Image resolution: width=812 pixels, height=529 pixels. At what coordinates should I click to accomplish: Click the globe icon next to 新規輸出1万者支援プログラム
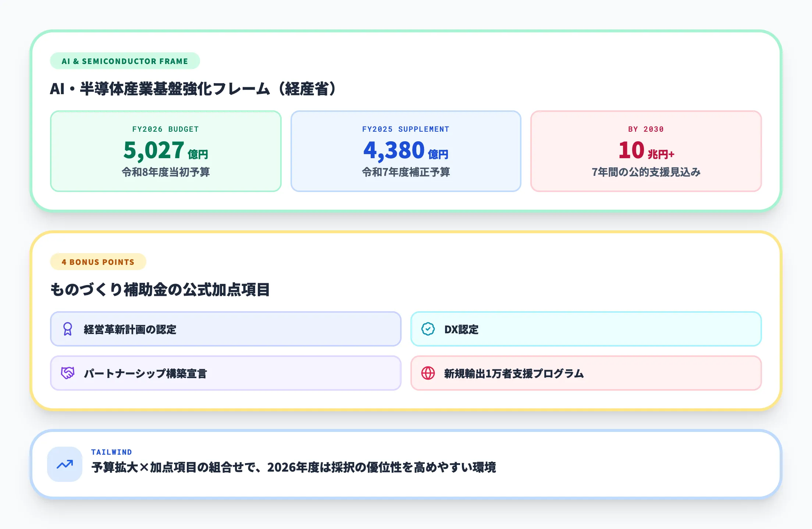428,373
